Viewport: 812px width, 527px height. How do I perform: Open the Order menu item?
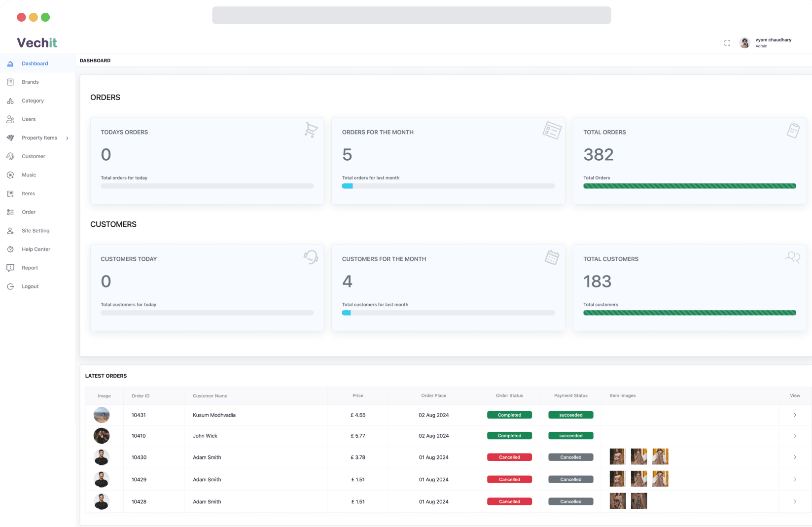pos(29,212)
